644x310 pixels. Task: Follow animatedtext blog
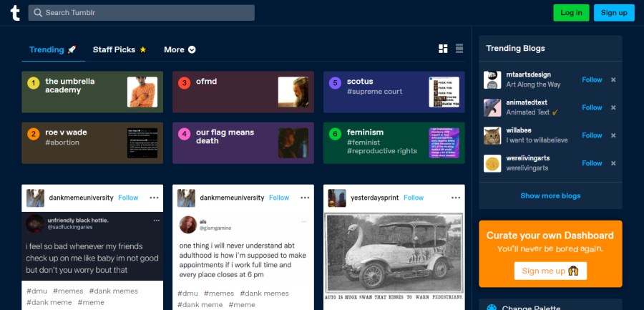click(592, 107)
